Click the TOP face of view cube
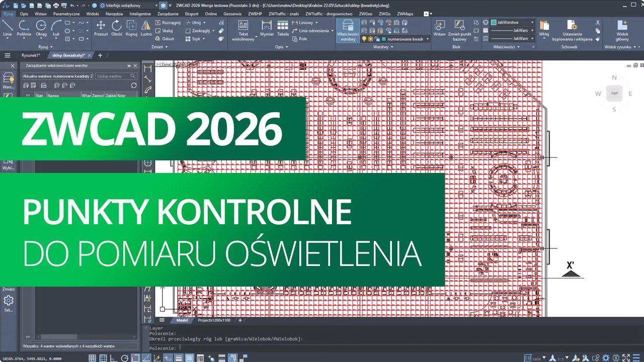Image resolution: width=644 pixels, height=362 pixels. pos(614,93)
